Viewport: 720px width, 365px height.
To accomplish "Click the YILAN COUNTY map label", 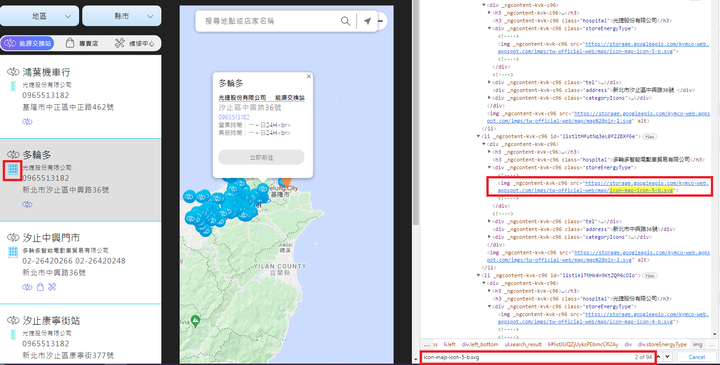I will pyautogui.click(x=280, y=266).
